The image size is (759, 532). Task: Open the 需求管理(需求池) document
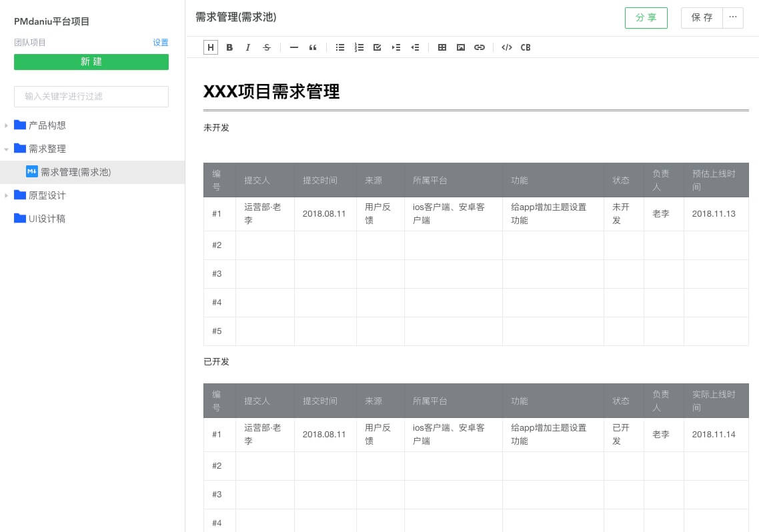point(75,172)
